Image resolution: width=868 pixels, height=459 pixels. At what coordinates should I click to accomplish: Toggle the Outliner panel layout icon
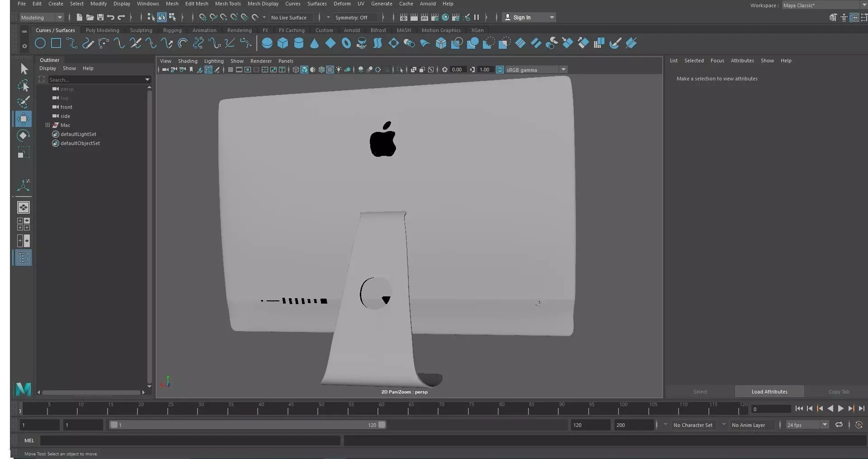pos(24,258)
